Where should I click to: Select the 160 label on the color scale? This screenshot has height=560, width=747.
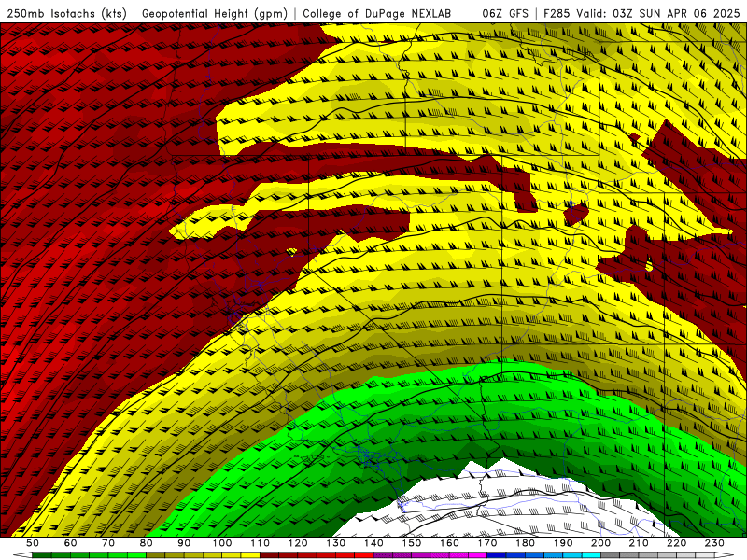click(449, 543)
